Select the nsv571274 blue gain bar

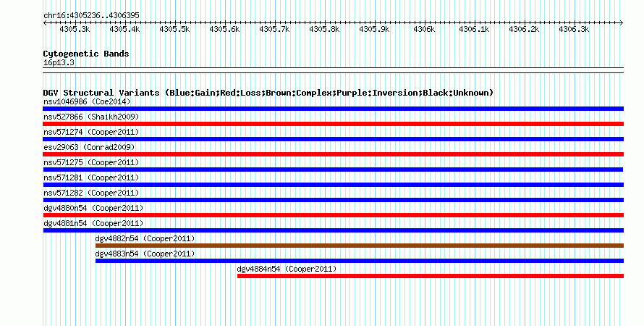[333, 139]
